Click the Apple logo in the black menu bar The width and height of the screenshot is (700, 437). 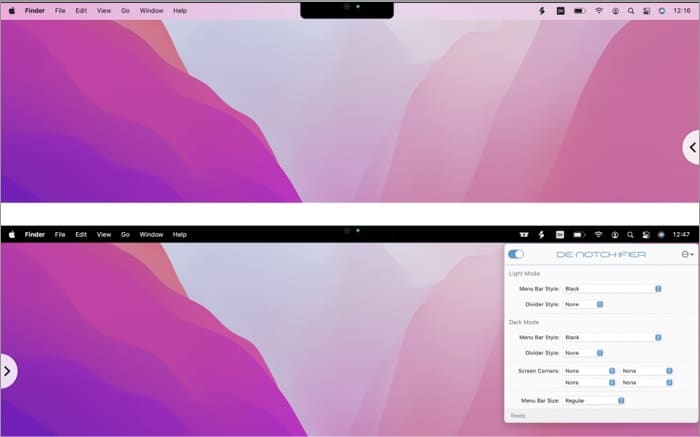coord(12,234)
